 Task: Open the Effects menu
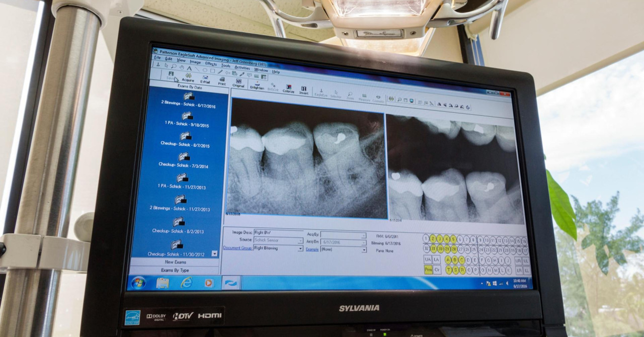211,64
